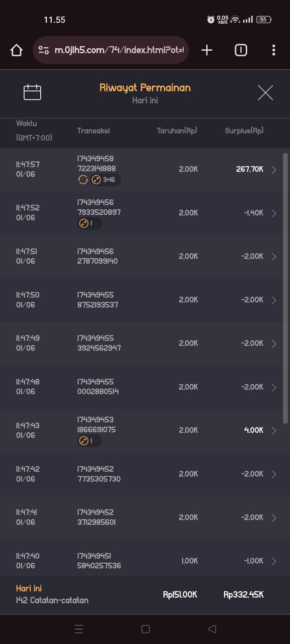Click the address bar URL field
Image resolution: width=290 pixels, height=644 pixels.
119,50
